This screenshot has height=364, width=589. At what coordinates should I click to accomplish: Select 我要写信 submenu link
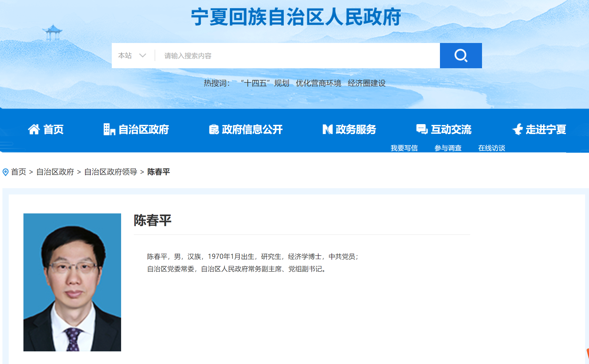click(x=404, y=148)
